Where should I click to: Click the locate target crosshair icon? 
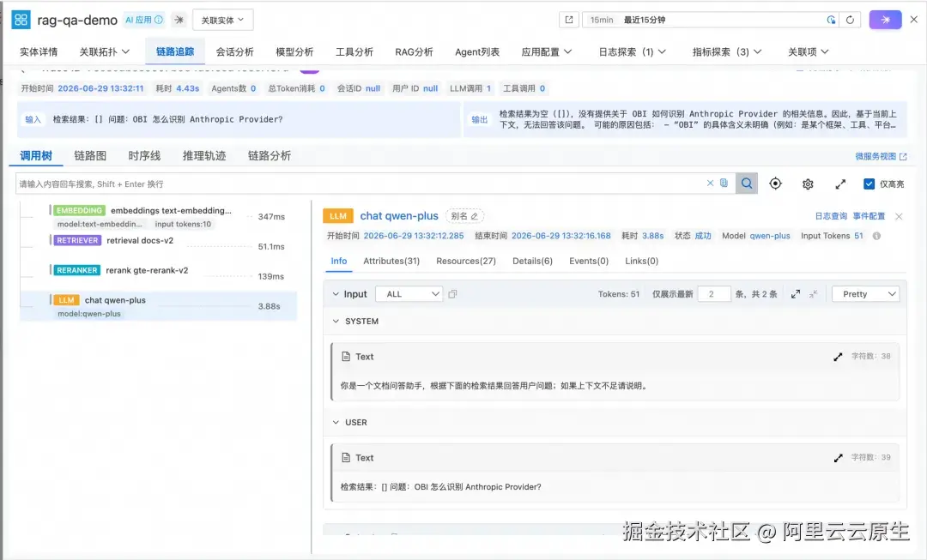pos(775,184)
